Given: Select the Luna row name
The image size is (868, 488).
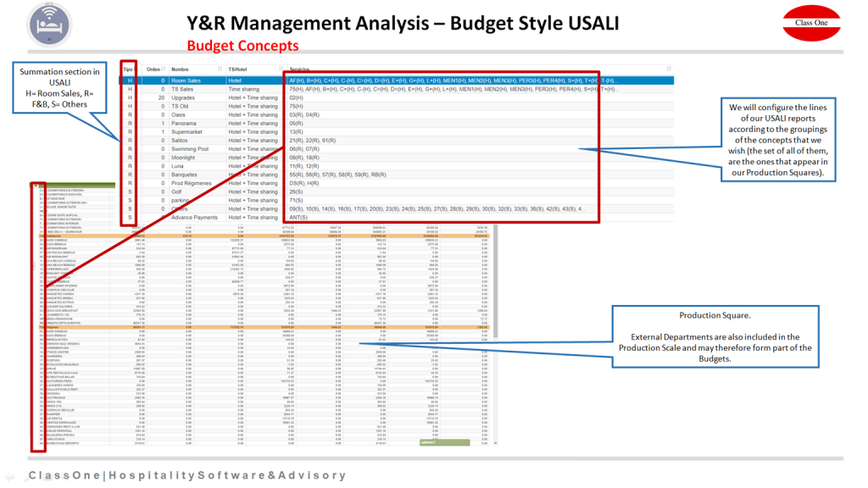Looking at the screenshot, I should tap(177, 166).
